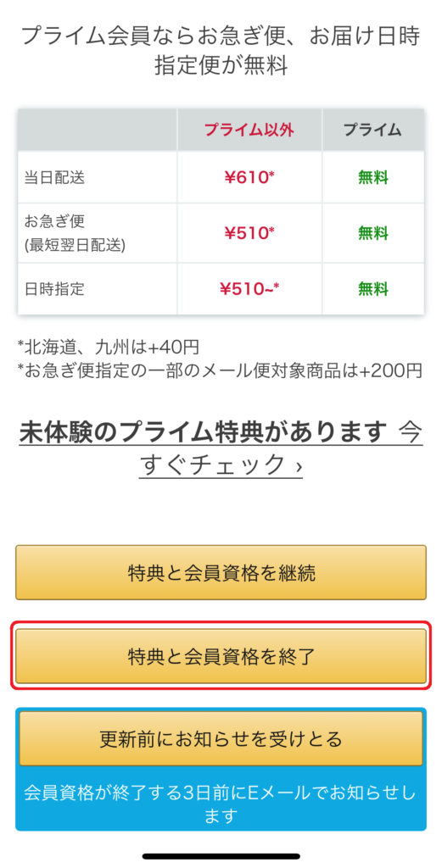Screen dimensions: 442x868
Task: Tap 更新前にお知らせを受けとる button
Action: point(221,739)
